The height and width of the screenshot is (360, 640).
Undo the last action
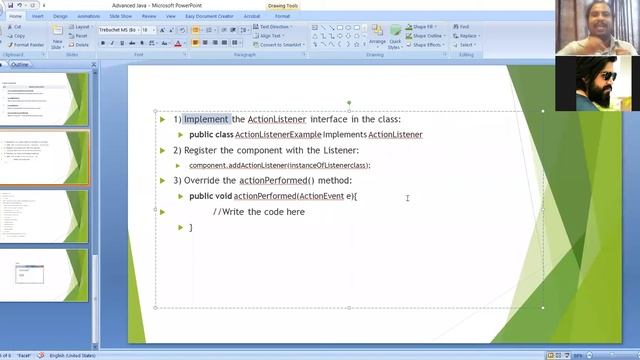(x=19, y=5)
